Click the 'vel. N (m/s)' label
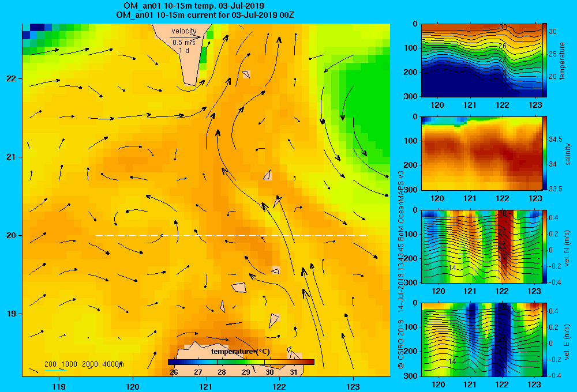The height and width of the screenshot is (392, 577). pyautogui.click(x=567, y=248)
